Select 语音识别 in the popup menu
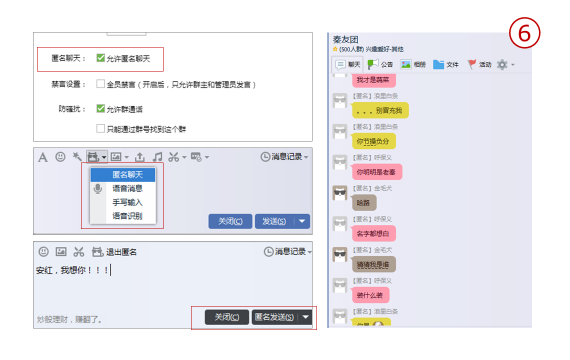This screenshot has height=360, width=570. click(123, 216)
